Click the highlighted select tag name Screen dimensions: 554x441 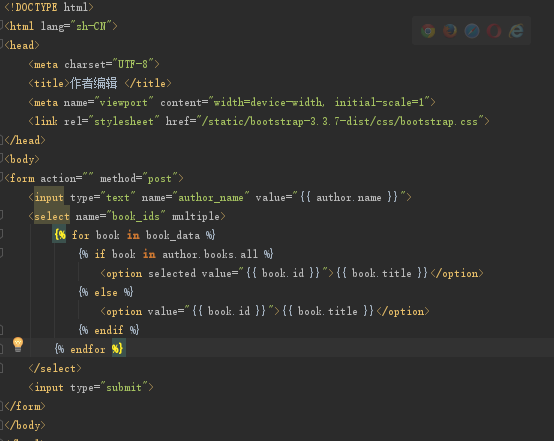(x=52, y=216)
